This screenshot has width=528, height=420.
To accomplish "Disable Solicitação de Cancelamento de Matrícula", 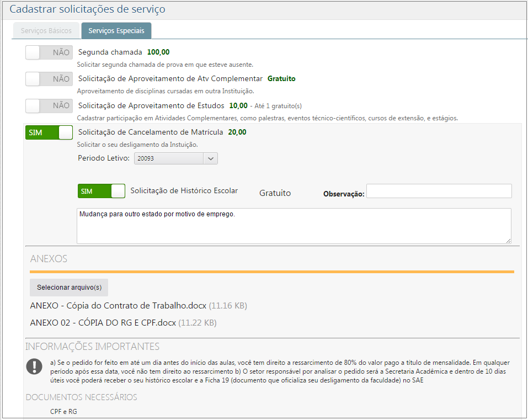I will coord(49,132).
